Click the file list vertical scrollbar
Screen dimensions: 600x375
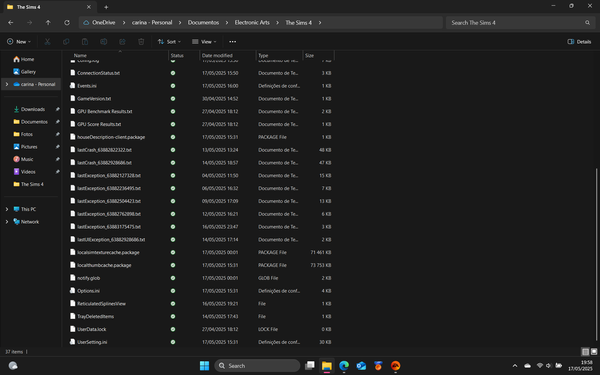click(x=597, y=254)
